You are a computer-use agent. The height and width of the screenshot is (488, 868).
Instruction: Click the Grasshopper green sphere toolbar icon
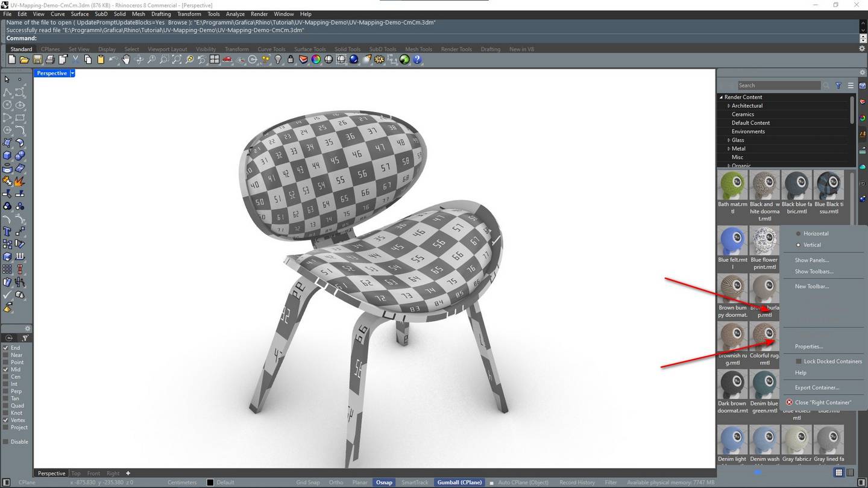[x=405, y=59]
